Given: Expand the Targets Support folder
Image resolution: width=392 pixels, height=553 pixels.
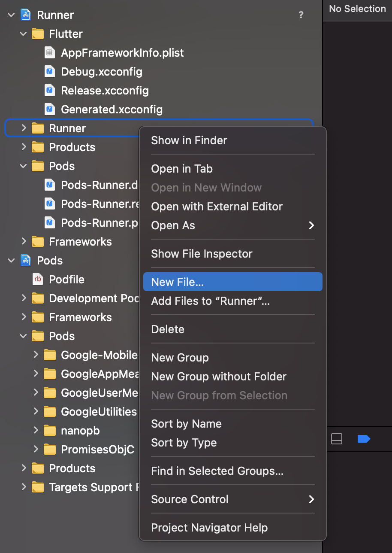Looking at the screenshot, I should coord(24,487).
